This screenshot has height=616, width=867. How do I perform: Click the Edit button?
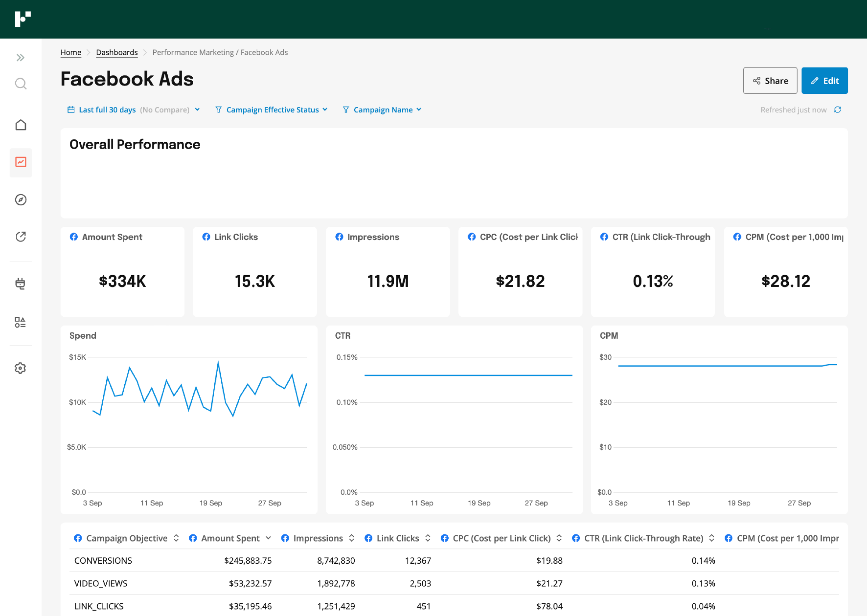[x=825, y=80]
